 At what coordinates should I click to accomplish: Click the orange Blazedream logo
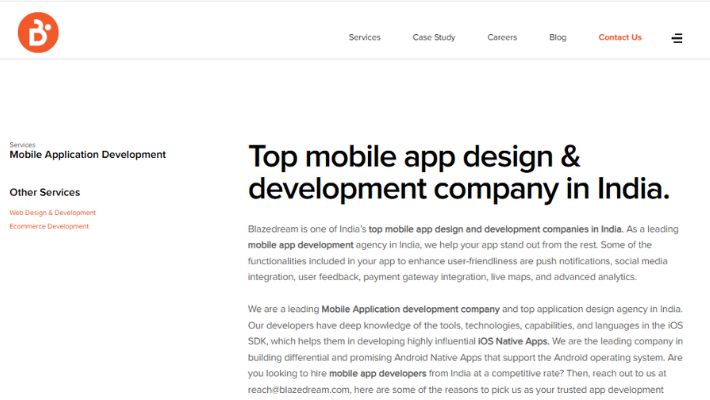(38, 32)
